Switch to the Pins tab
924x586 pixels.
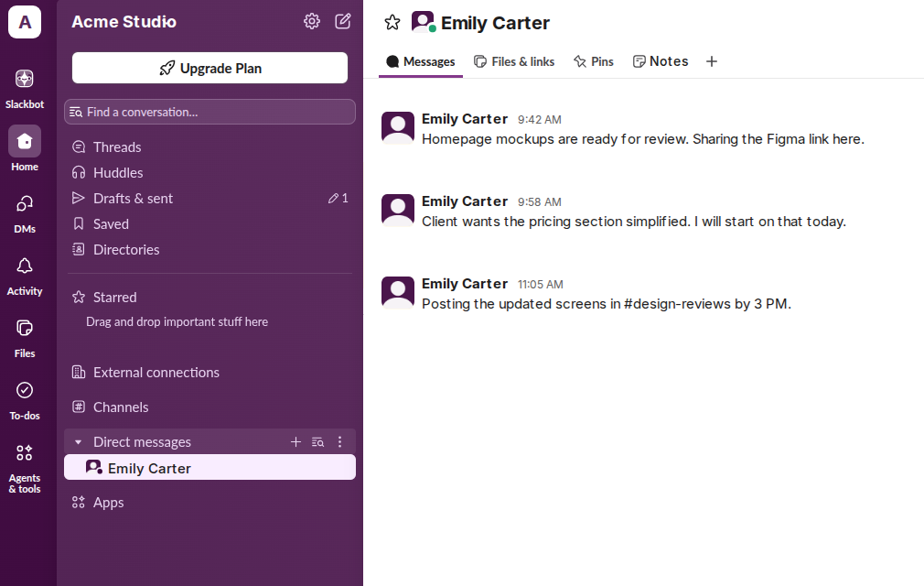[x=594, y=62]
